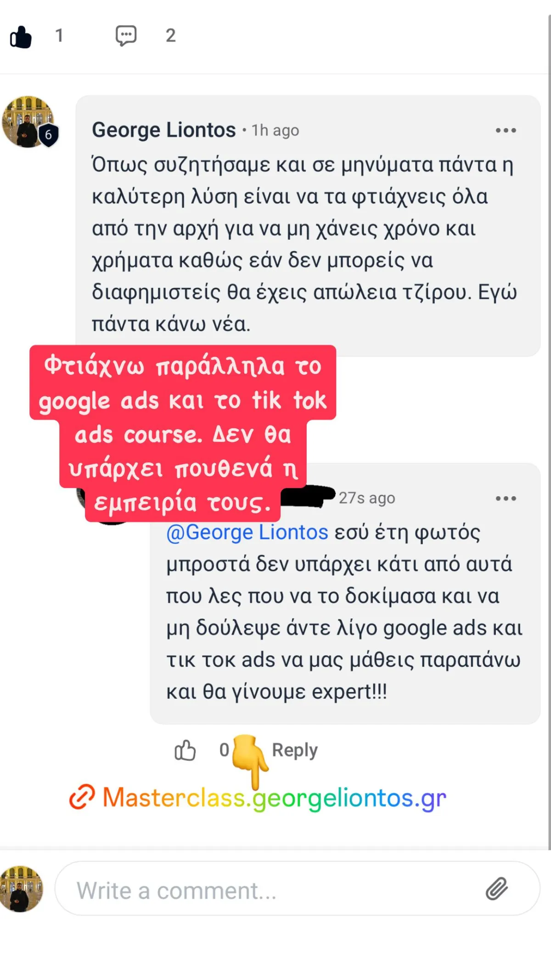The height and width of the screenshot is (980, 551).
Task: Like the reply with the outline thumbs-up
Action: (185, 750)
